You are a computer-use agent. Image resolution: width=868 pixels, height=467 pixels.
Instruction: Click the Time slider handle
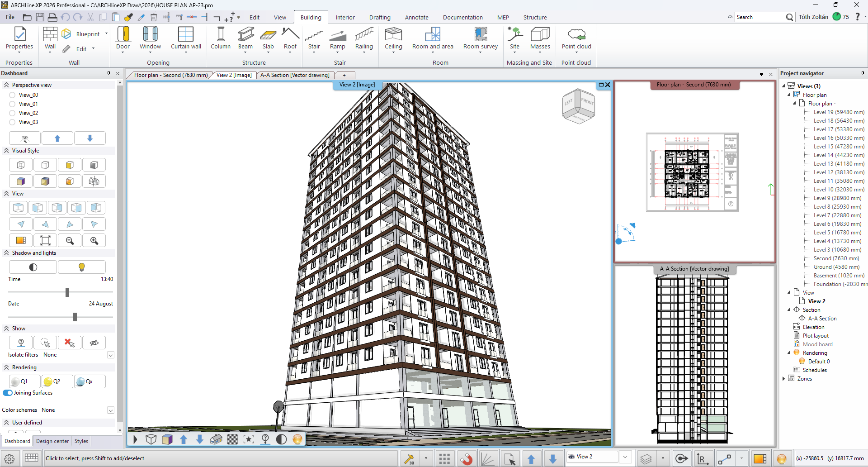coord(67,292)
